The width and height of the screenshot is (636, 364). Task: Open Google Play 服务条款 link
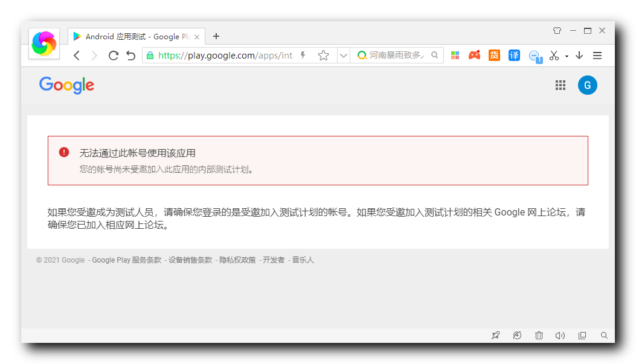[x=127, y=260]
